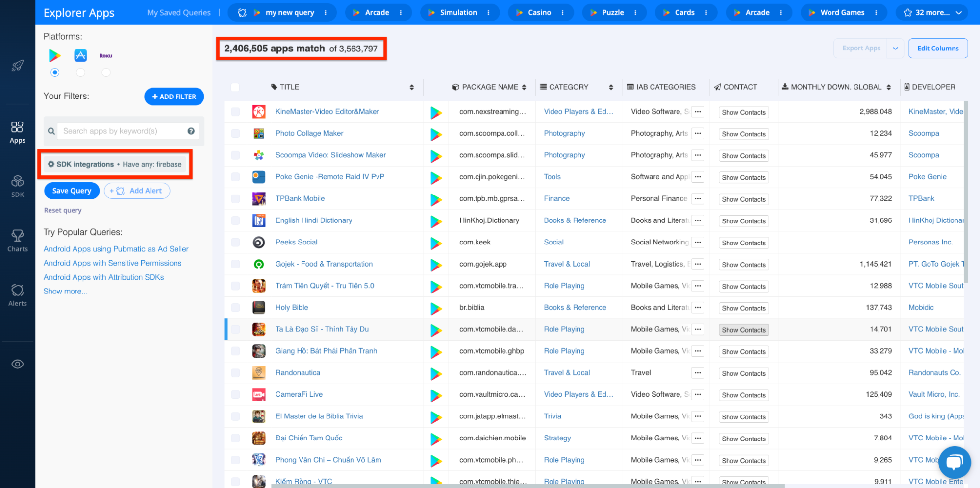Viewport: 980px width, 488px height.
Task: Reset the current query
Action: click(63, 210)
